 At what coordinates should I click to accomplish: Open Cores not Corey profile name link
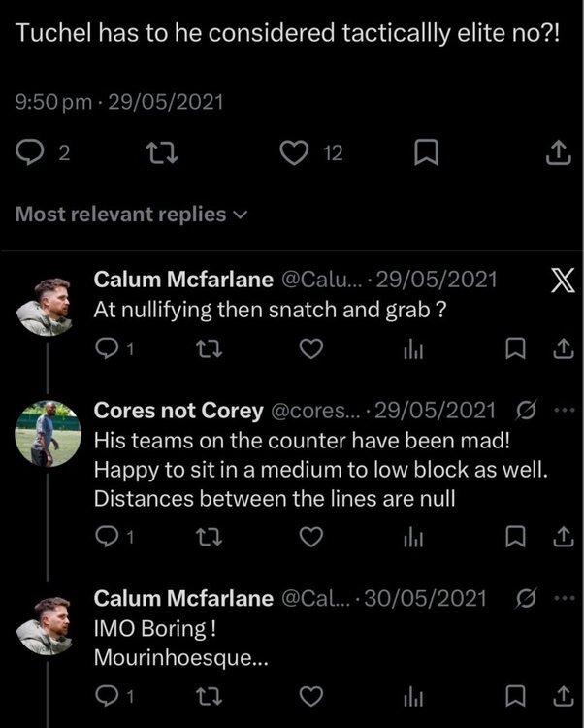pyautogui.click(x=178, y=411)
